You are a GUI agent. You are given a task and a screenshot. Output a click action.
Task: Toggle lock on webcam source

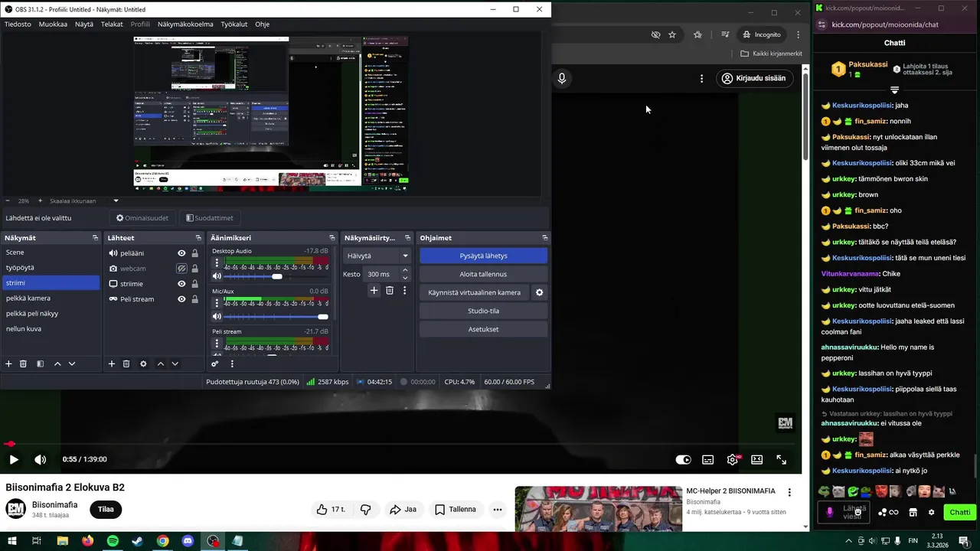tap(195, 269)
